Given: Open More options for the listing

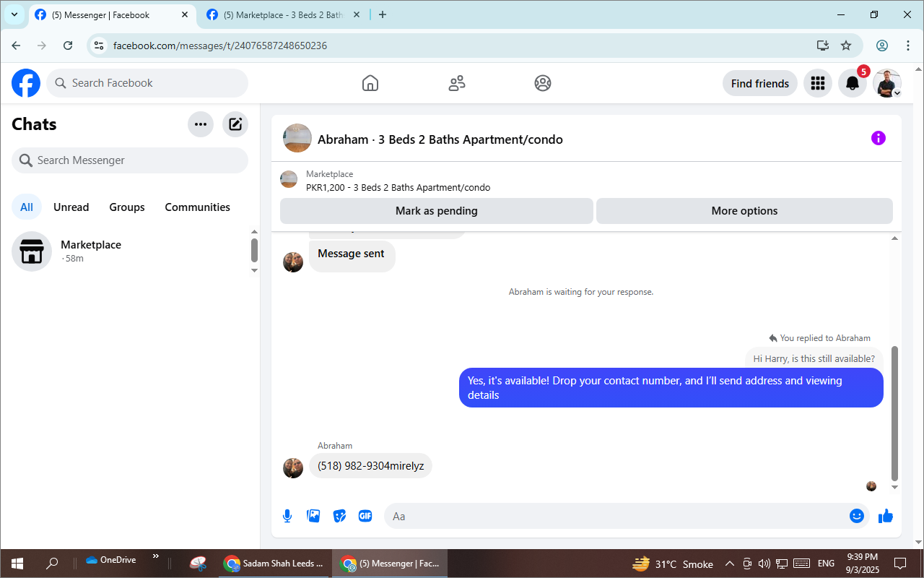Looking at the screenshot, I should click(744, 211).
